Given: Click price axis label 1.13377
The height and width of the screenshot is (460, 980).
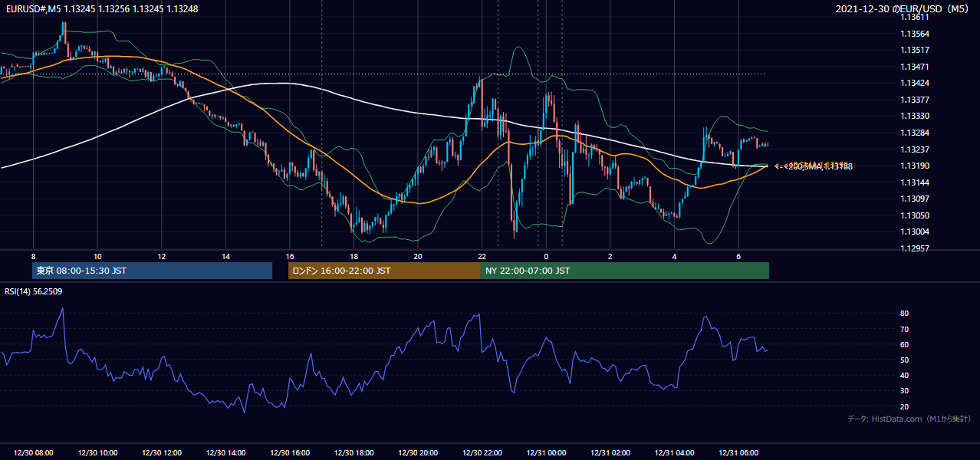Looking at the screenshot, I should point(915,100).
